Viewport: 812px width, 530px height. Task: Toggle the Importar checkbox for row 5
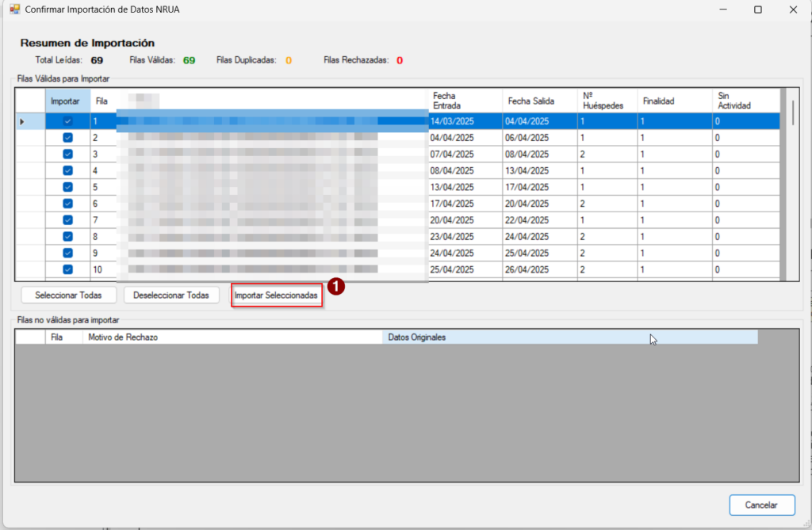(67, 187)
